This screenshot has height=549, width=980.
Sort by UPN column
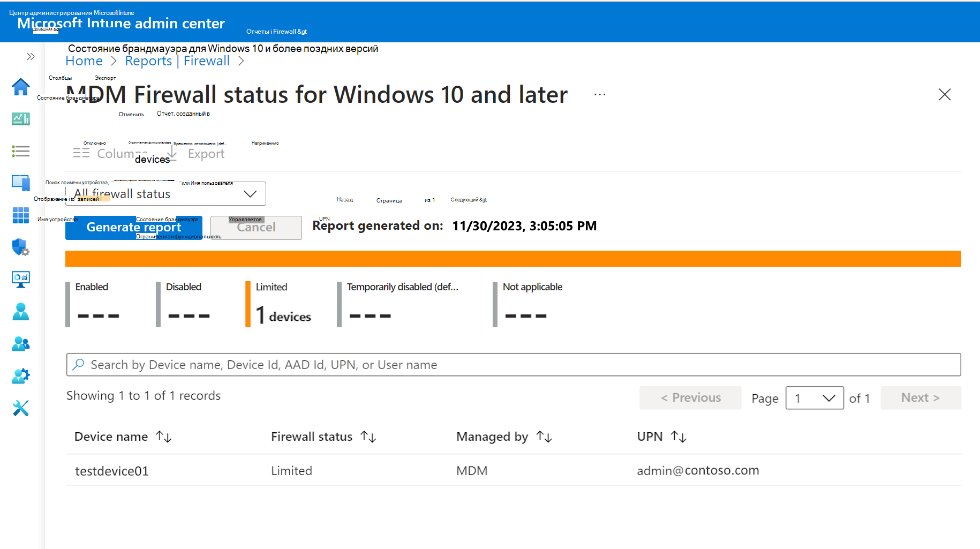point(662,437)
